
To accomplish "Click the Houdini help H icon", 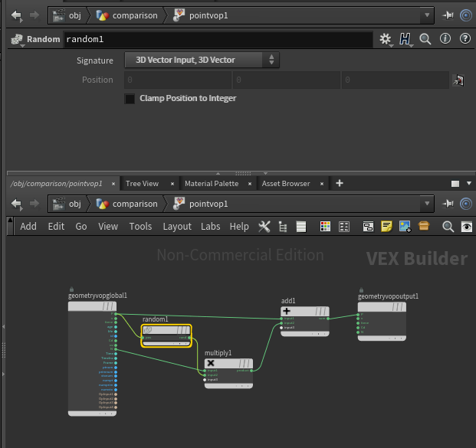I will click(x=405, y=39).
